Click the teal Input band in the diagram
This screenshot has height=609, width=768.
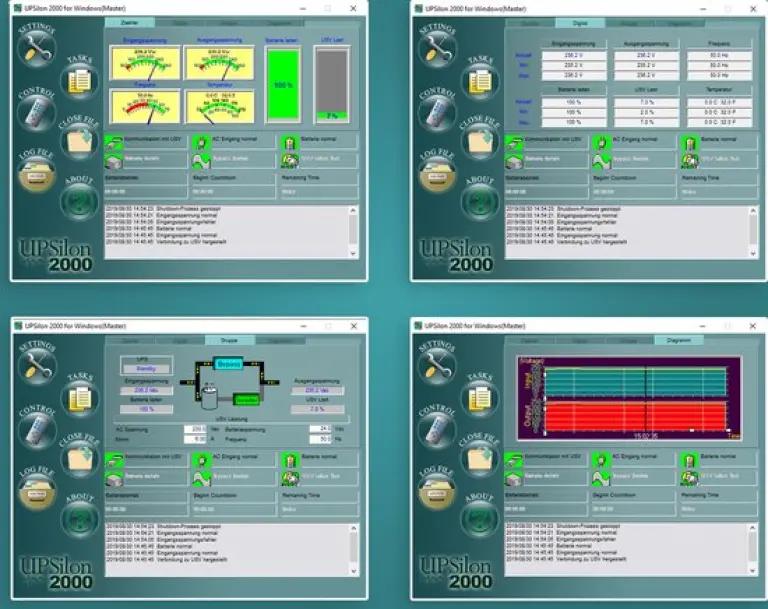point(636,382)
